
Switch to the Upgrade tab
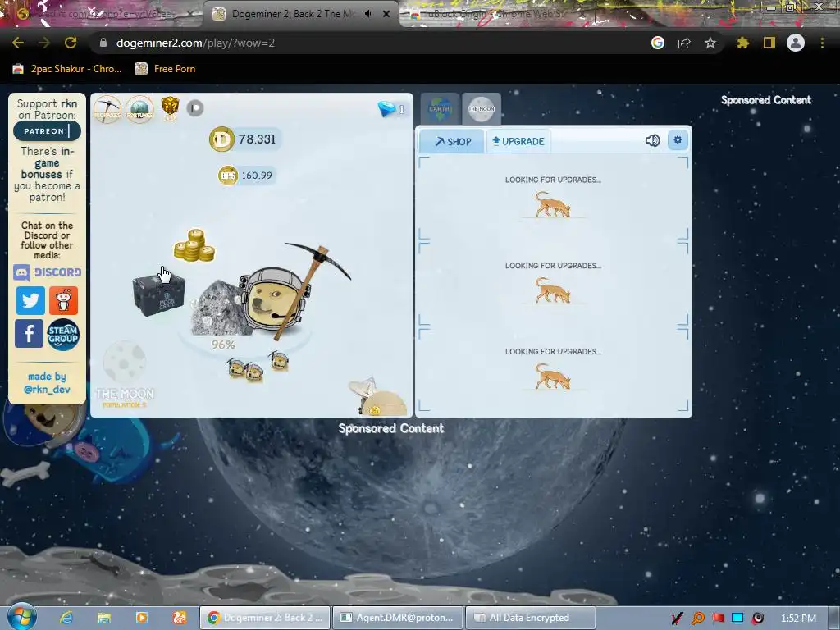[518, 141]
